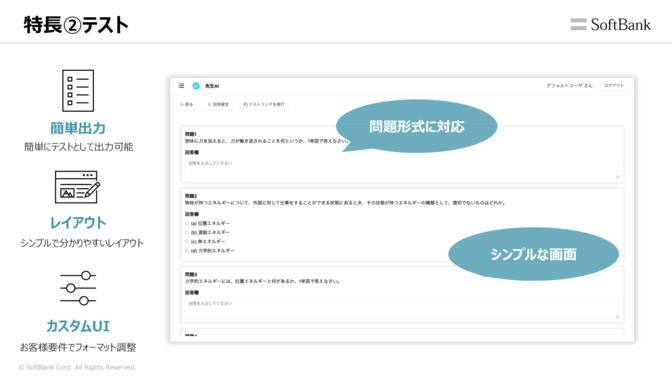Click the 特長②テスト slide title
672x378 pixels.
tap(76, 25)
